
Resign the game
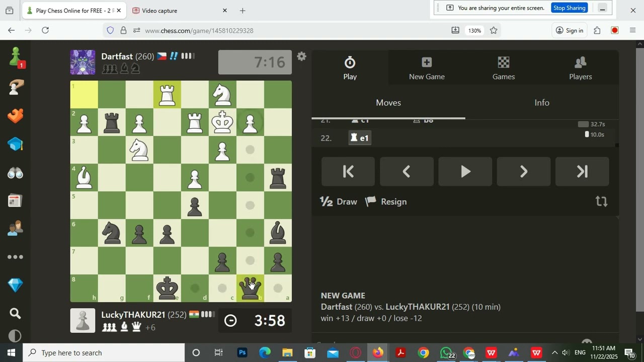tap(386, 202)
